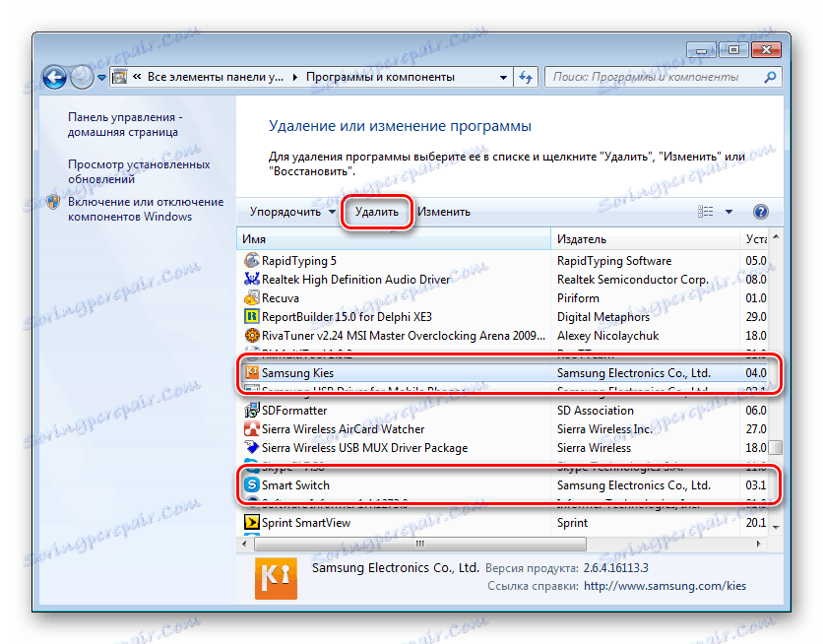Click the magnifier search icon
The width and height of the screenshot is (823, 644).
tap(770, 78)
